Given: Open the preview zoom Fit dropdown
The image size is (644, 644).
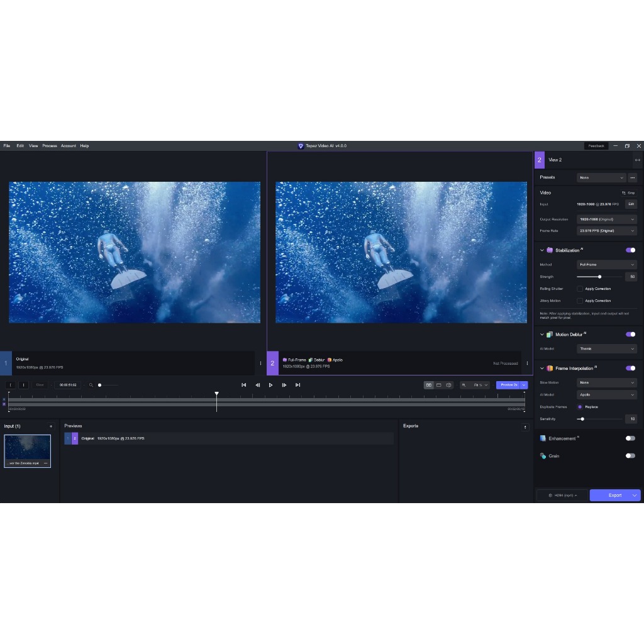Looking at the screenshot, I should point(480,385).
